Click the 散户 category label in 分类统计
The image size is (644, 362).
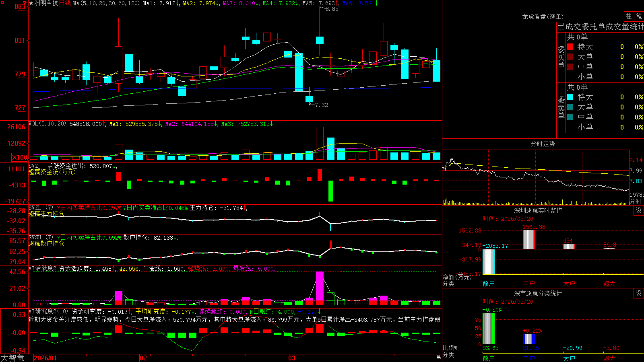[488, 358]
